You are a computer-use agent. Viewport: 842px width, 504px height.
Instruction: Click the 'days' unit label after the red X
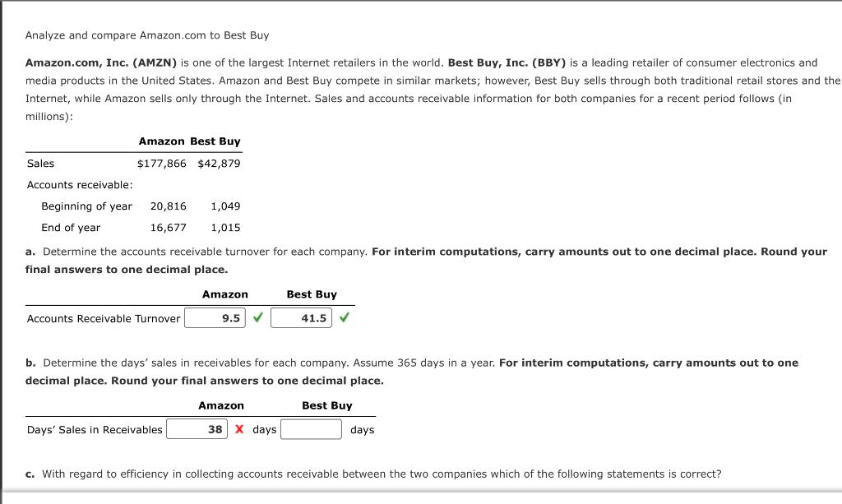[264, 429]
